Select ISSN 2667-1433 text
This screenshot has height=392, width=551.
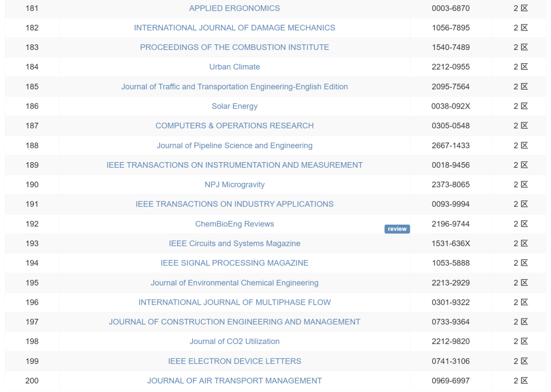point(450,145)
